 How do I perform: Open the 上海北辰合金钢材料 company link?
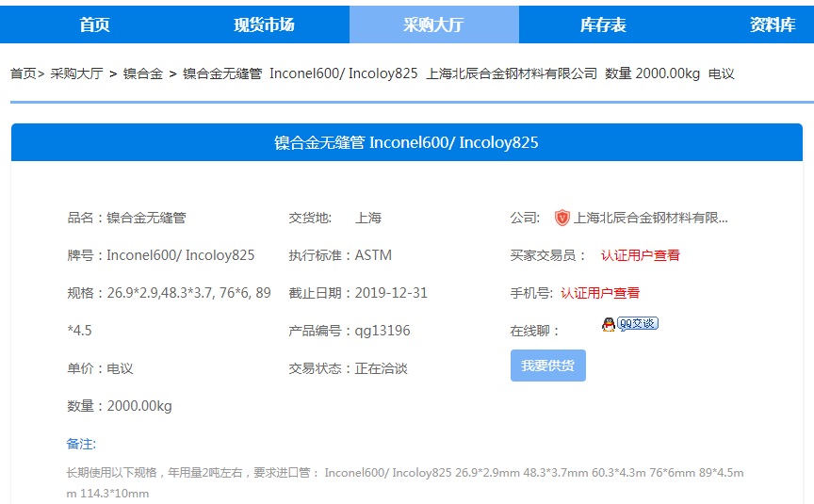pyautogui.click(x=650, y=218)
